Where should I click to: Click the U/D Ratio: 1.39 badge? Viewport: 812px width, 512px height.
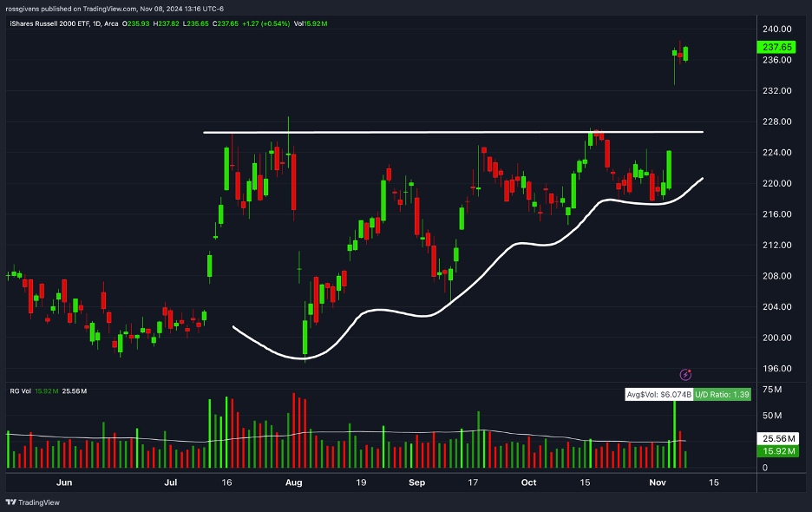pos(722,395)
